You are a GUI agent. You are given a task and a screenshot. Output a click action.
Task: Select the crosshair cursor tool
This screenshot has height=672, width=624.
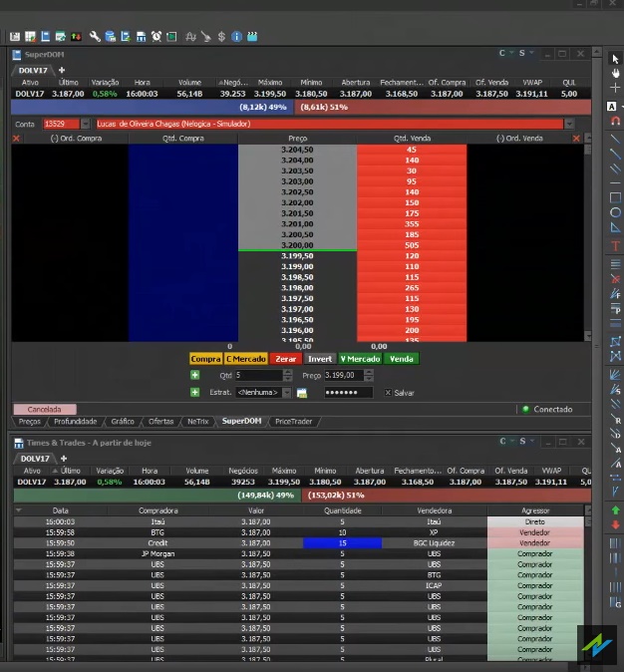[x=615, y=88]
